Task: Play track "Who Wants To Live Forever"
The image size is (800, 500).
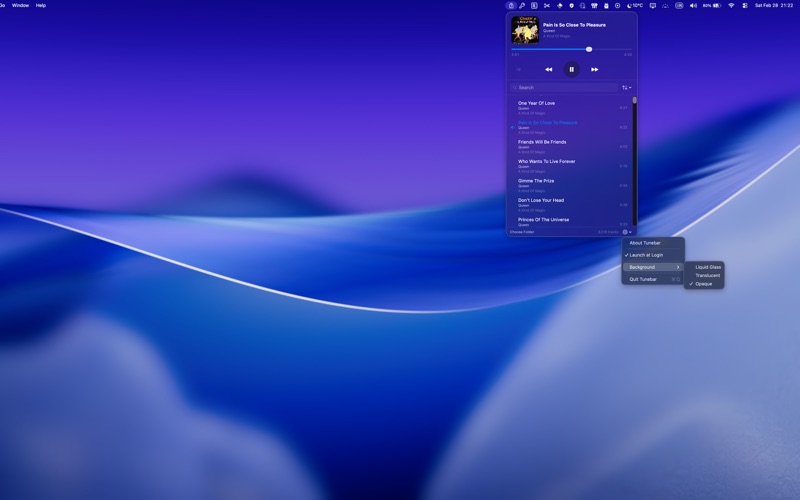Action: (x=570, y=166)
